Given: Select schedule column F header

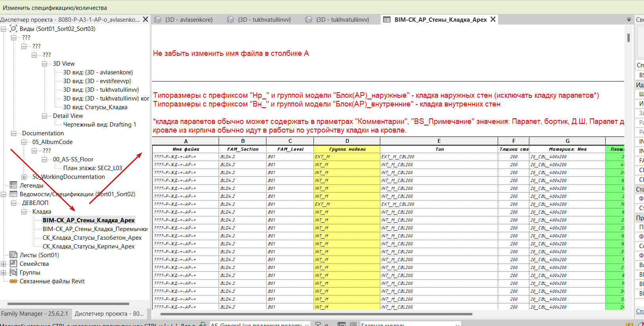Looking at the screenshot, I should 514,141.
